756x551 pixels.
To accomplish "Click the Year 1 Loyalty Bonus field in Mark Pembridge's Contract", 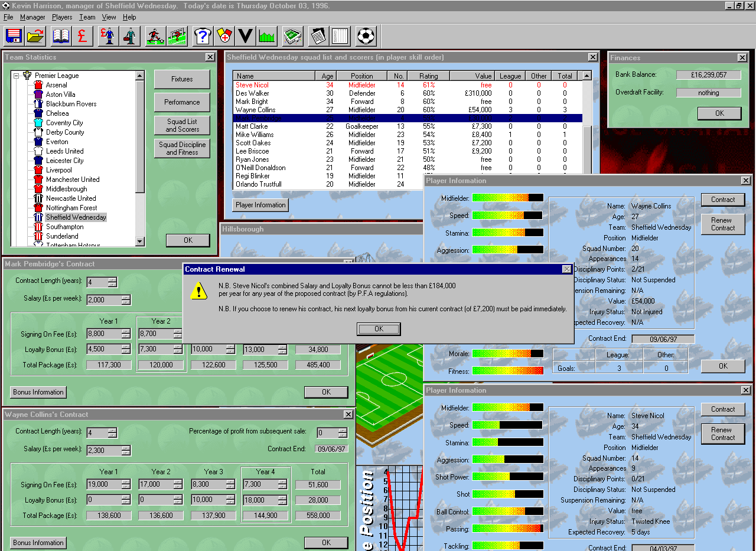I will pos(104,349).
